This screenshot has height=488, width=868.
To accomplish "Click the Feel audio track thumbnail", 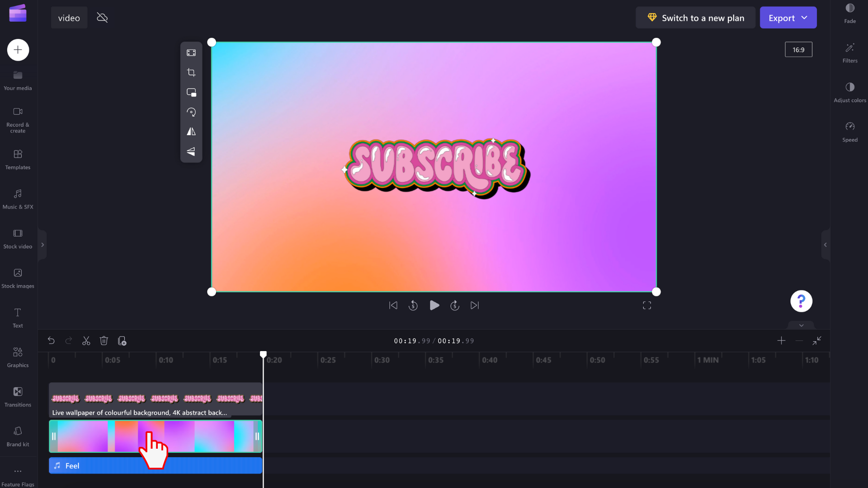I will click(x=156, y=465).
